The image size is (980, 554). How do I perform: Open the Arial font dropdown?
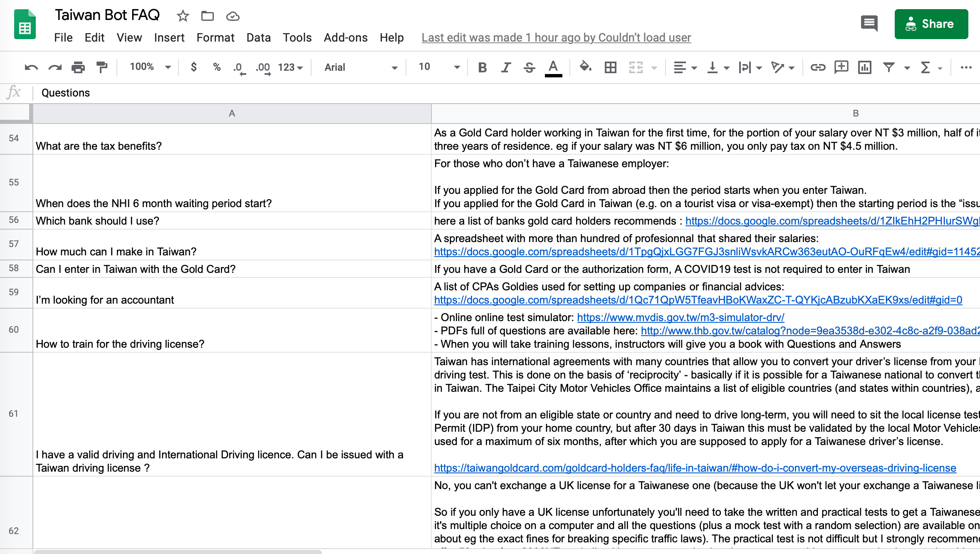click(x=360, y=67)
